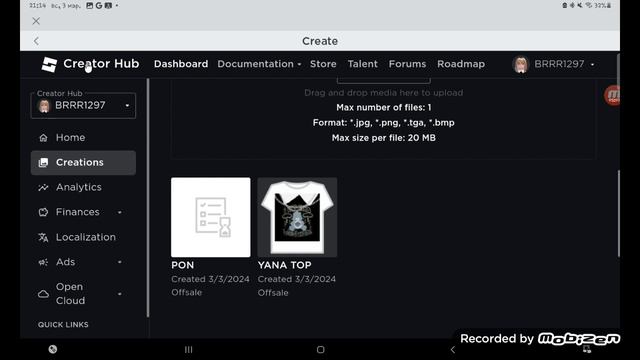Open the Creator Hub BRRR1297 selector
The height and width of the screenshot is (360, 640).
(x=83, y=106)
